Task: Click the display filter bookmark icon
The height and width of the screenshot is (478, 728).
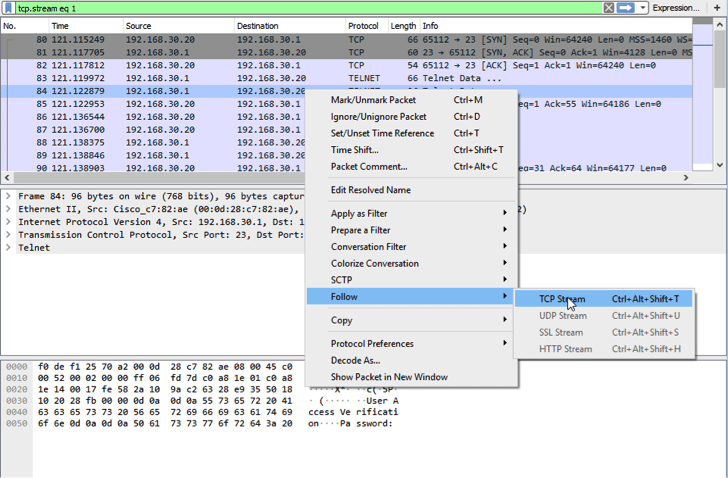Action: (x=9, y=7)
